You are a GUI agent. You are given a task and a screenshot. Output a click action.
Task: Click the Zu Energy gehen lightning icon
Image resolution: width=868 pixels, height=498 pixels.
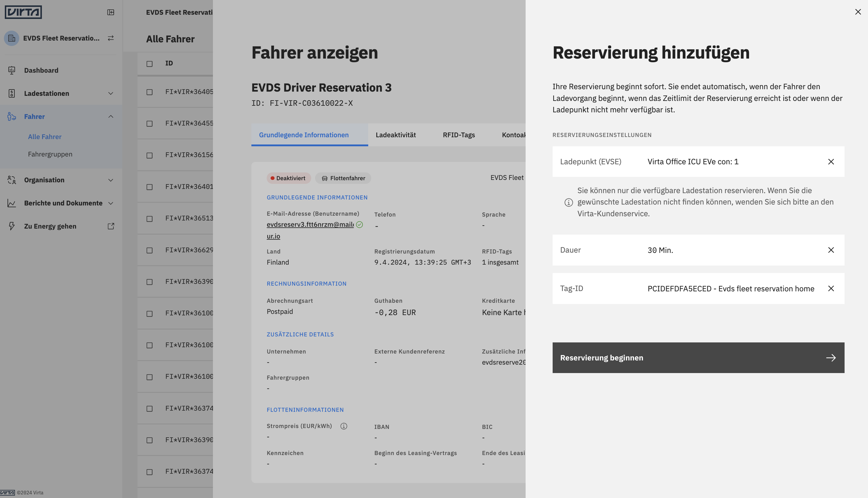click(x=12, y=226)
